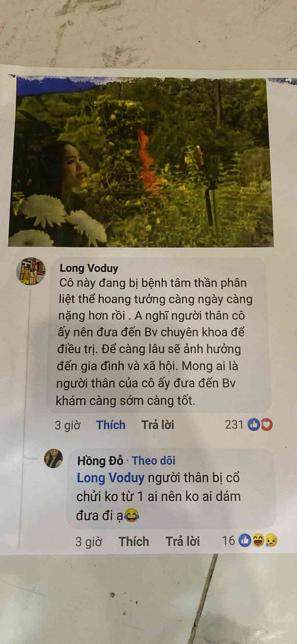Viewport: 297px width, 644px height.
Task: Click the laughing emoji in Hồng Đỗ's reply
Action: 131,516
